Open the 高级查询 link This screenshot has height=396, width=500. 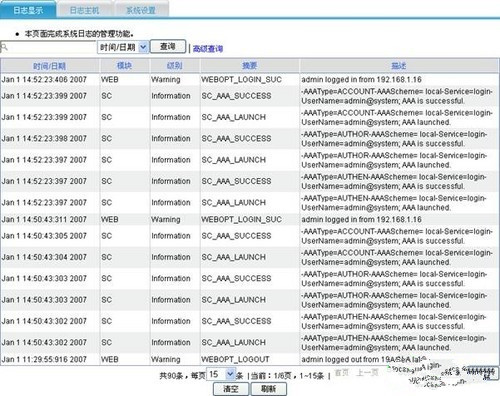click(208, 49)
